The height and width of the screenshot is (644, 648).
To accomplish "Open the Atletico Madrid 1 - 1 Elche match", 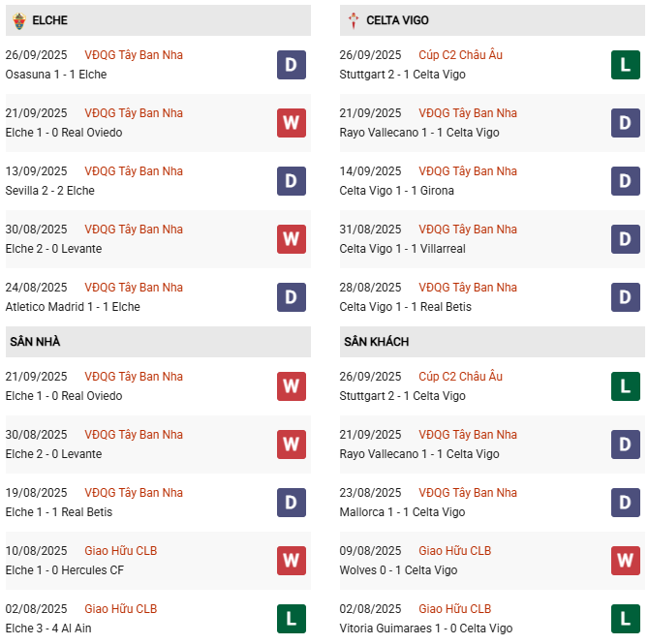I will coord(73,307).
